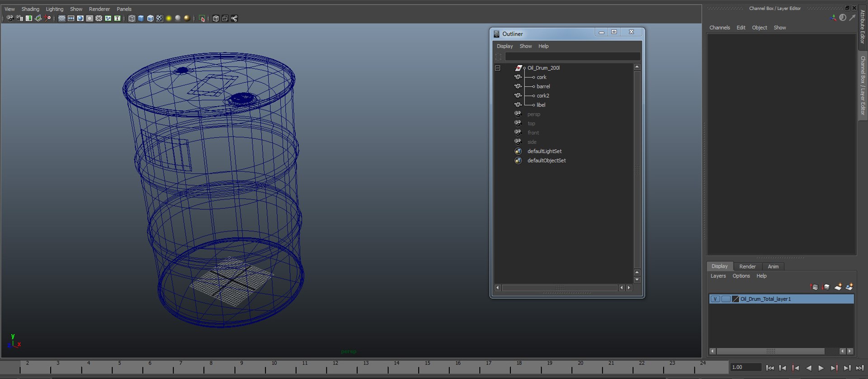Image resolution: width=868 pixels, height=379 pixels.
Task: Switch to the Anim layer tab
Action: (x=773, y=266)
